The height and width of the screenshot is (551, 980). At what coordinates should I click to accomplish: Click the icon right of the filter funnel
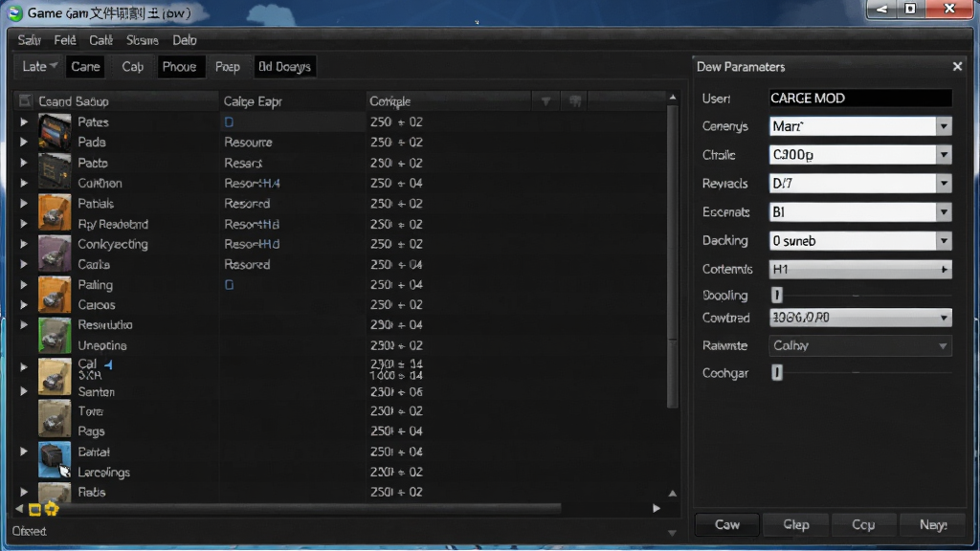(575, 101)
